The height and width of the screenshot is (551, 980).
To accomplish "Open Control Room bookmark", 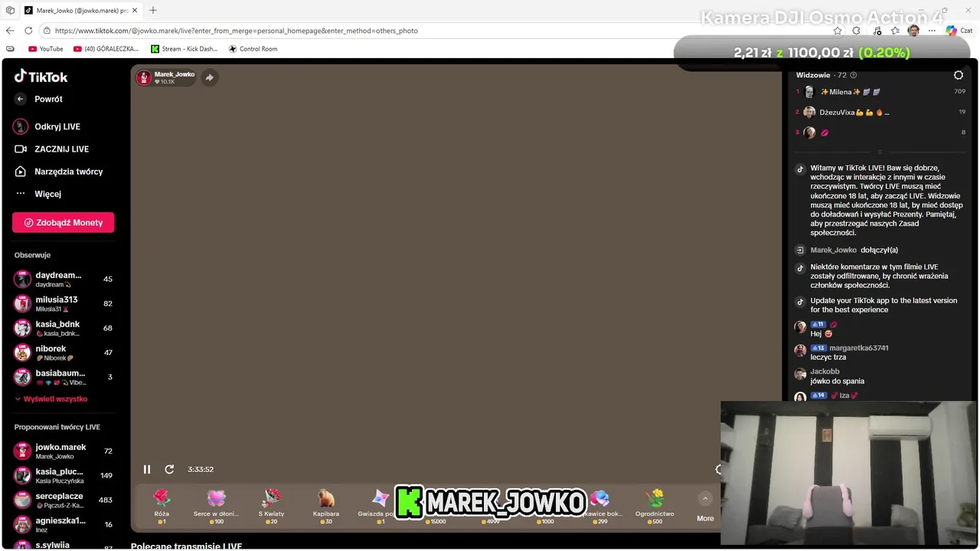I will 253,49.
